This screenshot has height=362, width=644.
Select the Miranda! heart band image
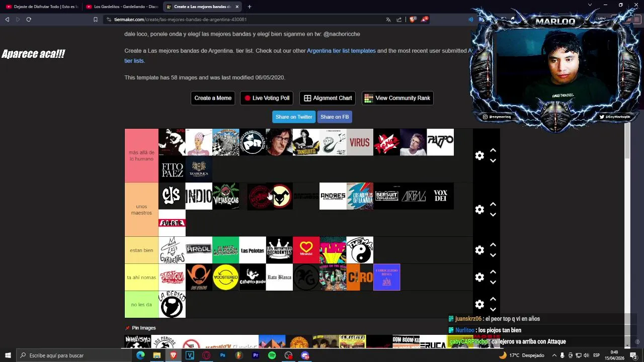(306, 250)
